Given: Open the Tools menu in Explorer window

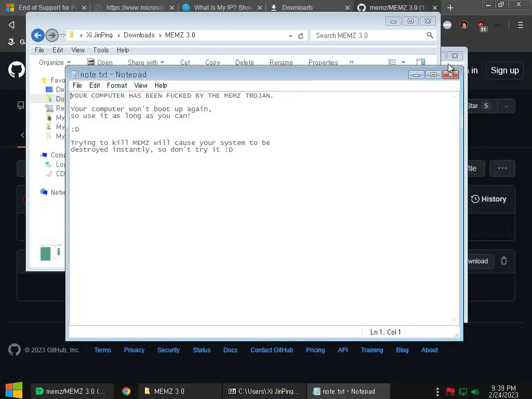Looking at the screenshot, I should (101, 50).
